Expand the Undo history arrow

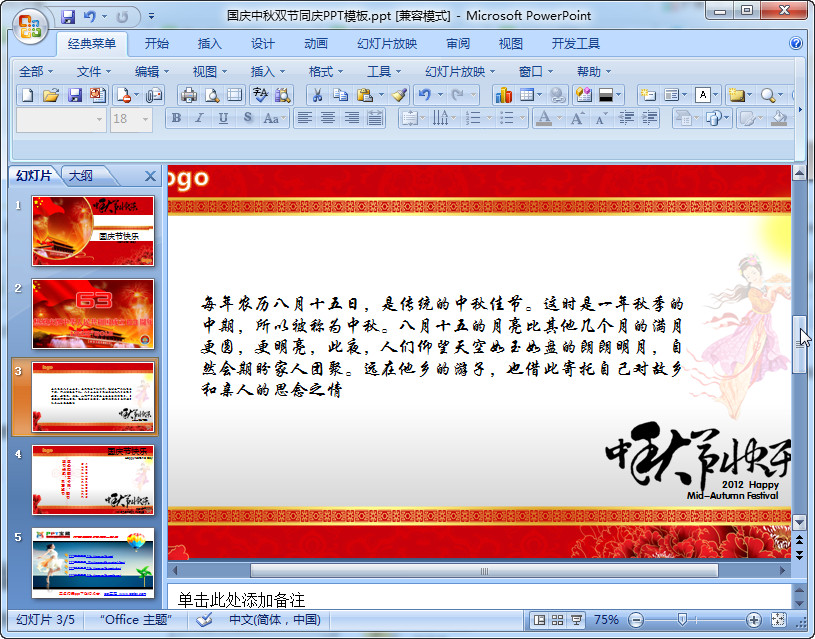tap(440, 95)
